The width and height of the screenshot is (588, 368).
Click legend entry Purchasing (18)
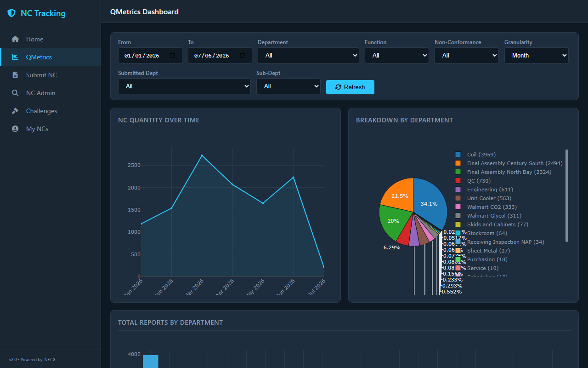[x=487, y=259]
